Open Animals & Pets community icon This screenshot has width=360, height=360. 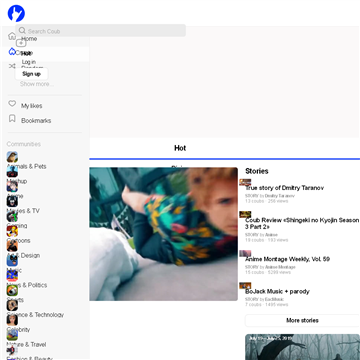tap(12, 157)
